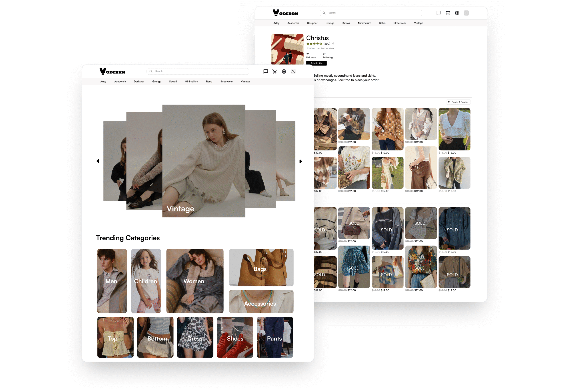Go back with carousel left arrow
Image resolution: width=569 pixels, height=392 pixels.
click(98, 161)
